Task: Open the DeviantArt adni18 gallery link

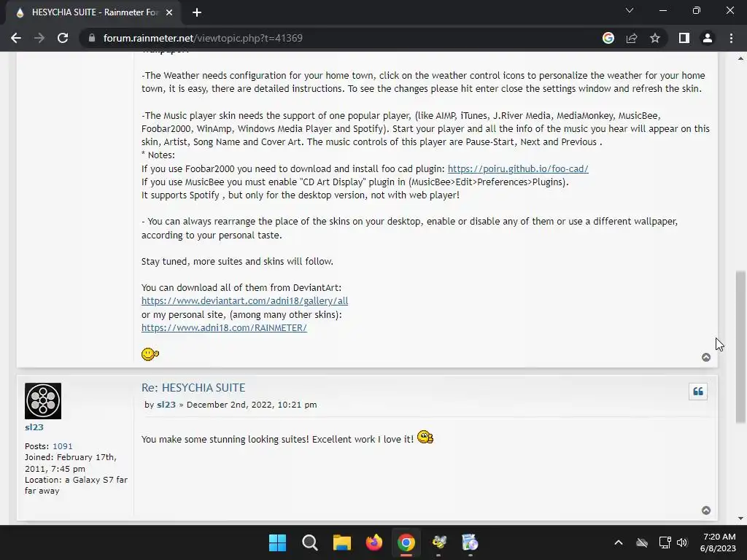Action: pos(244,301)
